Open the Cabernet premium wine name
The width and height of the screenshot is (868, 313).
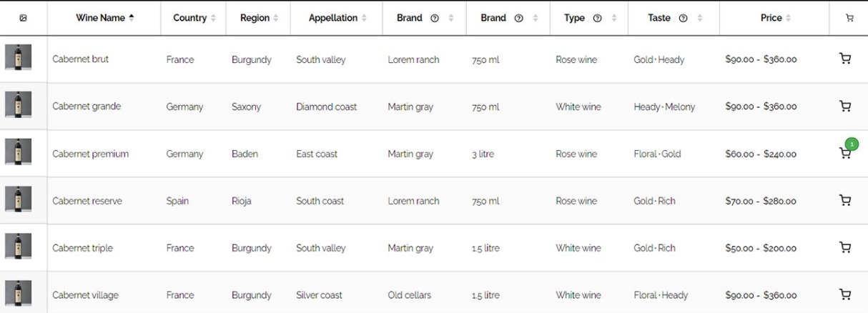coord(91,154)
